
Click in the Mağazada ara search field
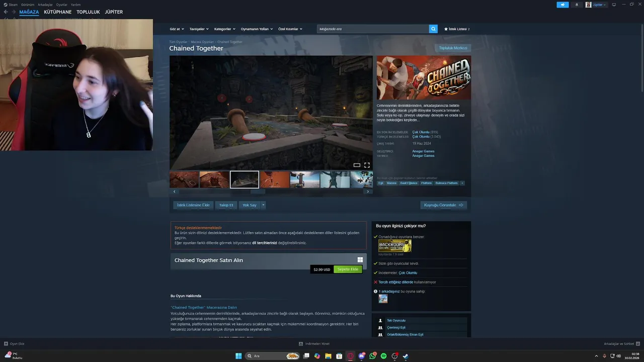373,29
